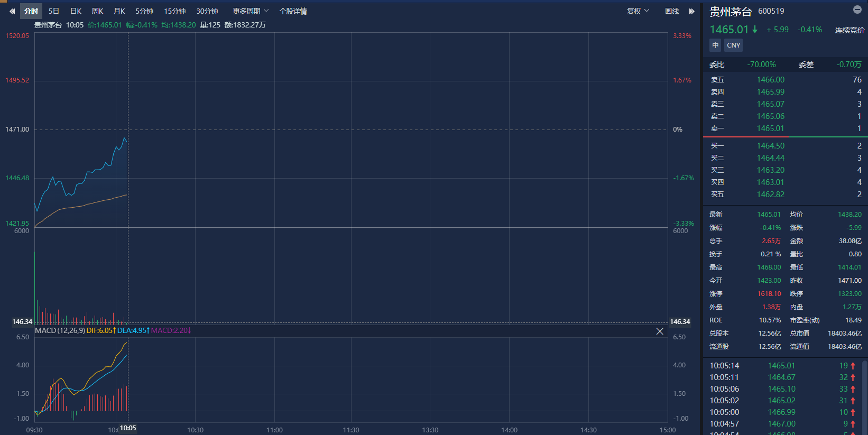Select the 30分钟 interval
The image size is (868, 435).
207,11
